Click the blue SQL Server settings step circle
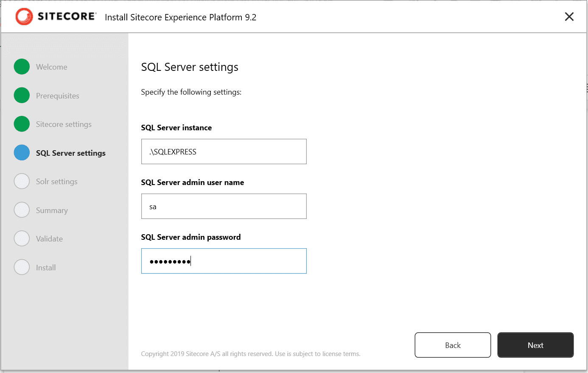 [x=22, y=153]
